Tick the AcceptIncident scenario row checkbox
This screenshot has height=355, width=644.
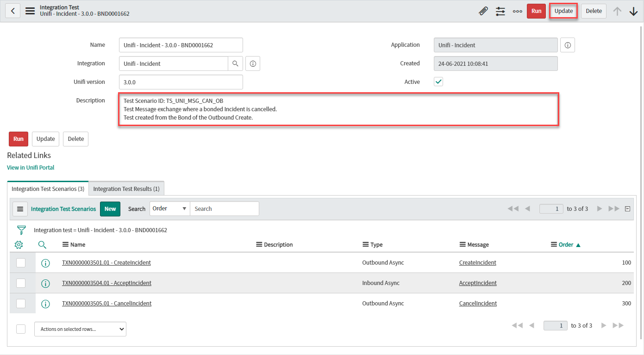[21, 283]
